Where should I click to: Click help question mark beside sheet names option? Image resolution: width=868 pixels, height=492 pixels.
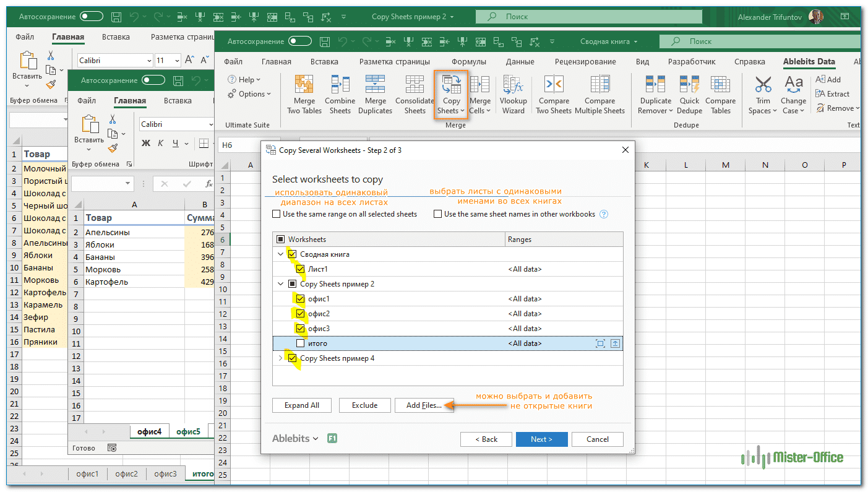click(x=604, y=214)
